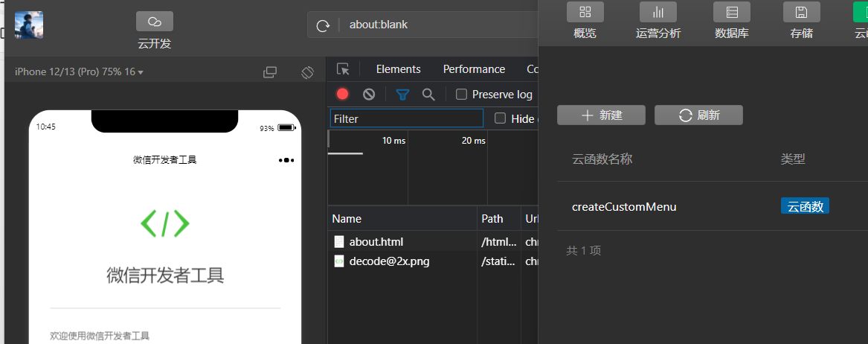Detach the simulator window icon
Image resolution: width=868 pixels, height=344 pixels.
(x=270, y=72)
